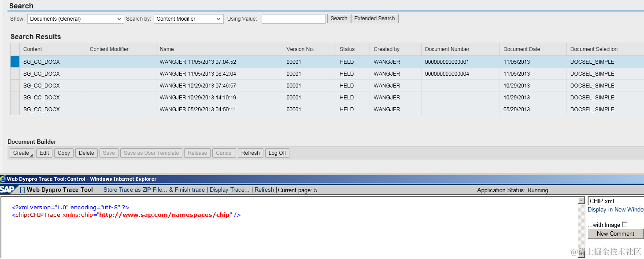Select row selector of 14:10:19 document
644x259 pixels.
coord(15,98)
